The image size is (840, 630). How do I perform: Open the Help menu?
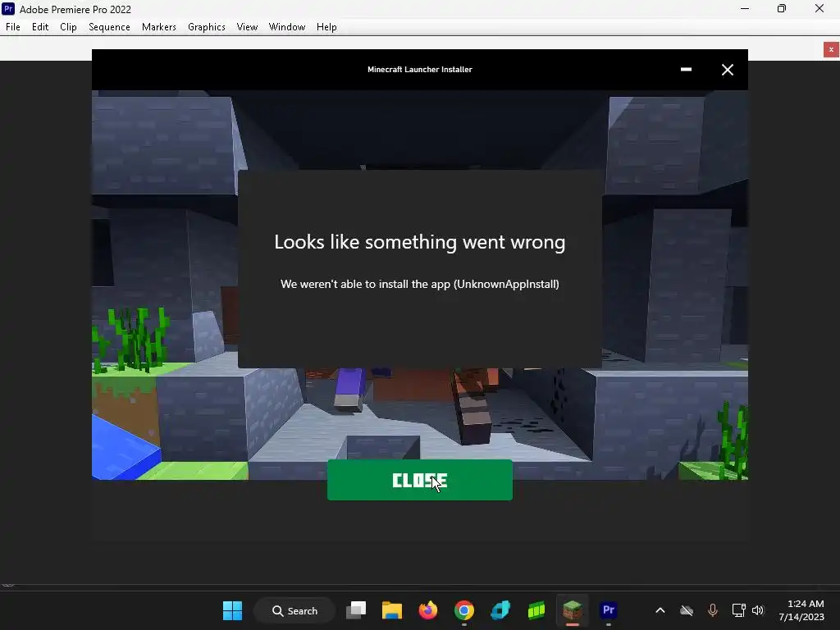pos(326,27)
